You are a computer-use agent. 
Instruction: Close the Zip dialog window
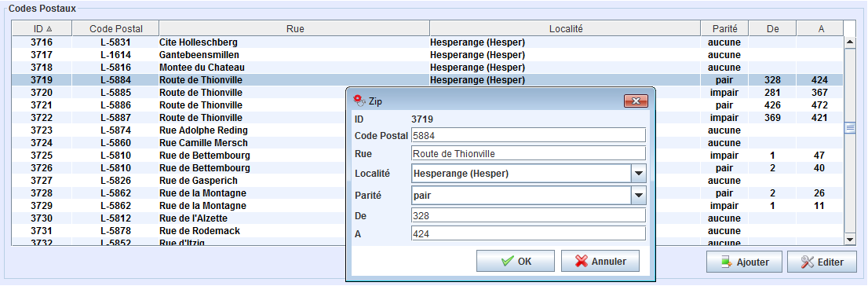coord(636,101)
